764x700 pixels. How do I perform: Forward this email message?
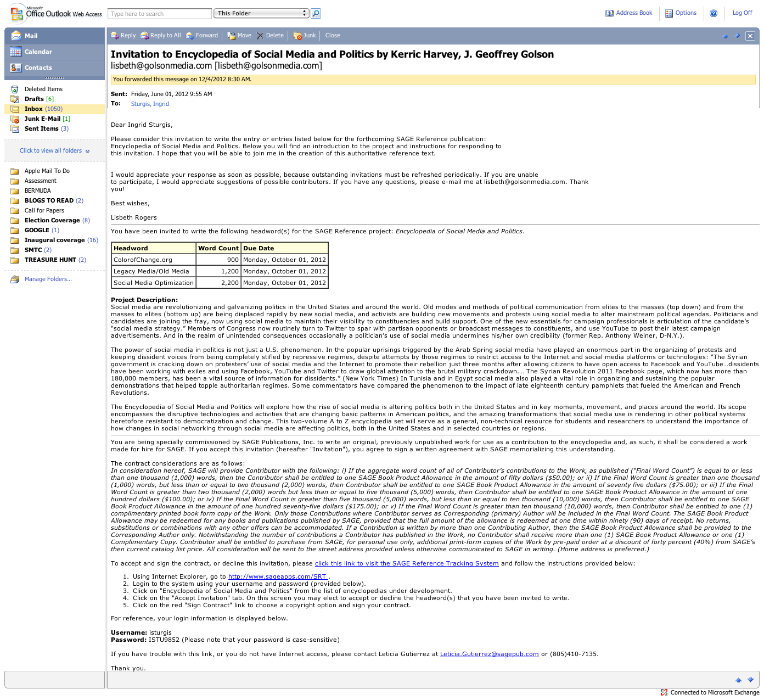(202, 36)
